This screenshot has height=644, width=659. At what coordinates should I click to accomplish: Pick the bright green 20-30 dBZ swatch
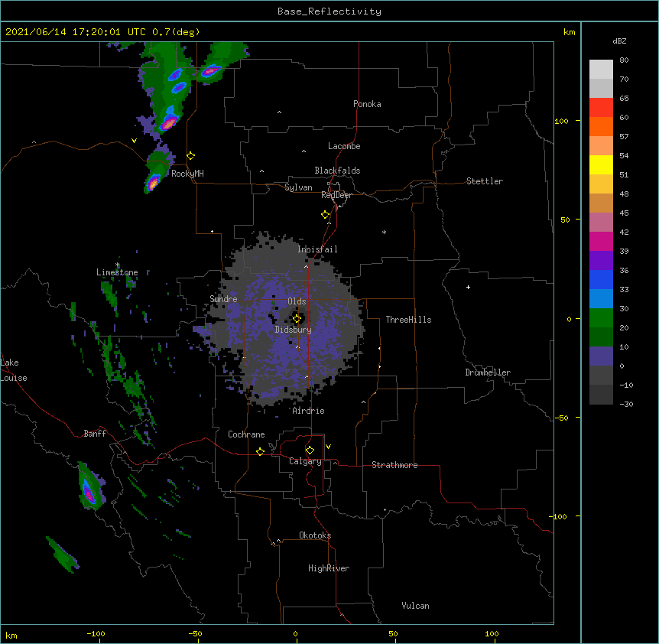601,318
